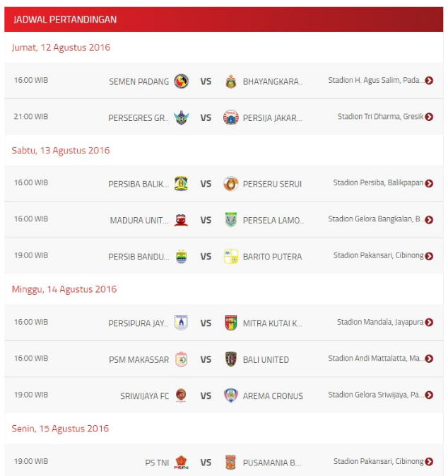448x476 pixels.
Task: Expand arrow beside Stadion Tri Dharma, Gresik
Action: (x=429, y=117)
